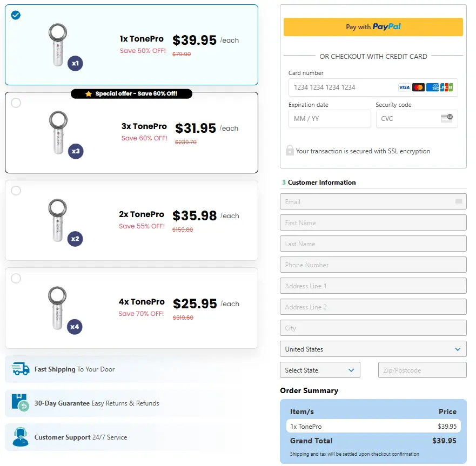476x466 pixels.
Task: Click the x1 quantity badge on TonePro
Action: point(75,63)
